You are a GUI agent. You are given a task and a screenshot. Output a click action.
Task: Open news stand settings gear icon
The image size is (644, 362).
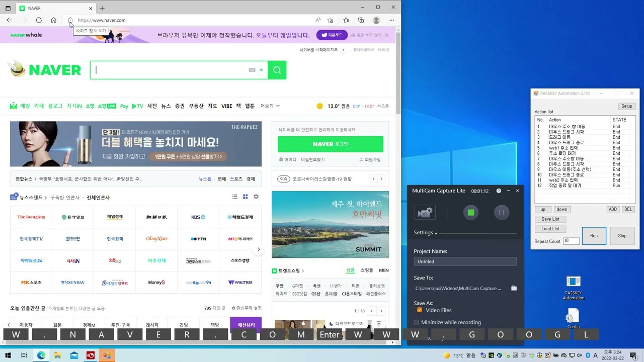coord(256,197)
